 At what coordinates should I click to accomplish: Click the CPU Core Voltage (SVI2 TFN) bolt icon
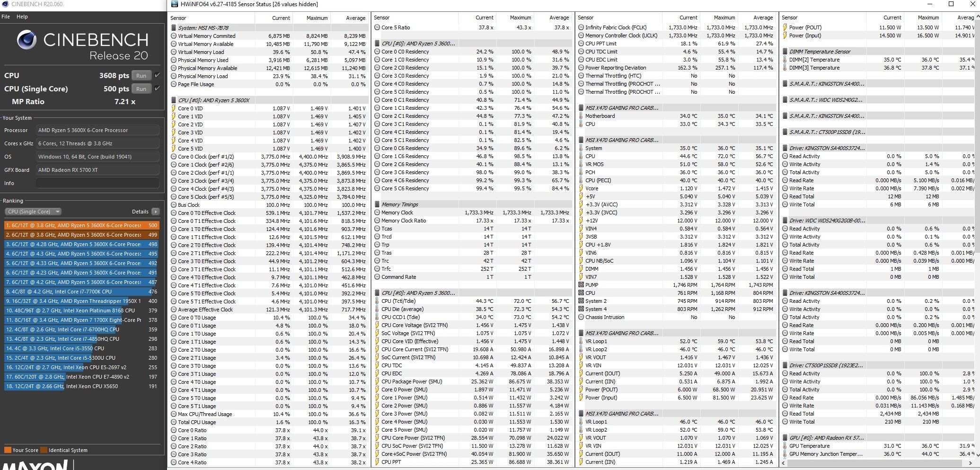click(x=377, y=325)
